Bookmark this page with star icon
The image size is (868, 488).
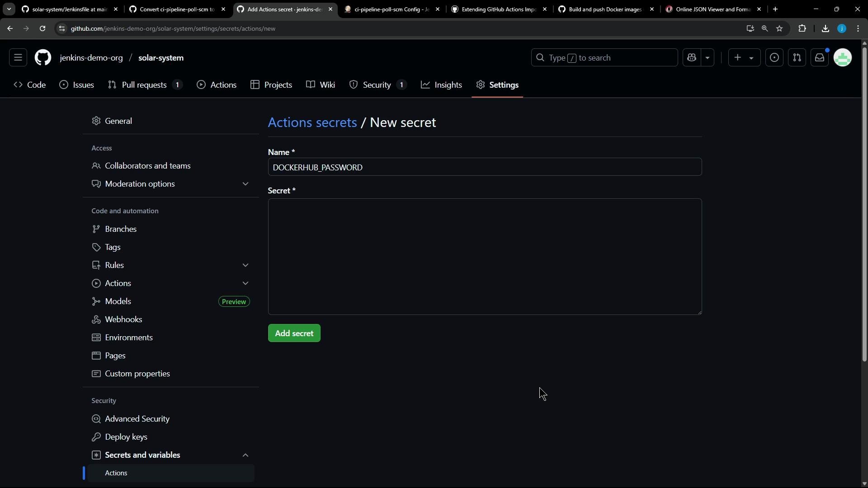pos(779,28)
